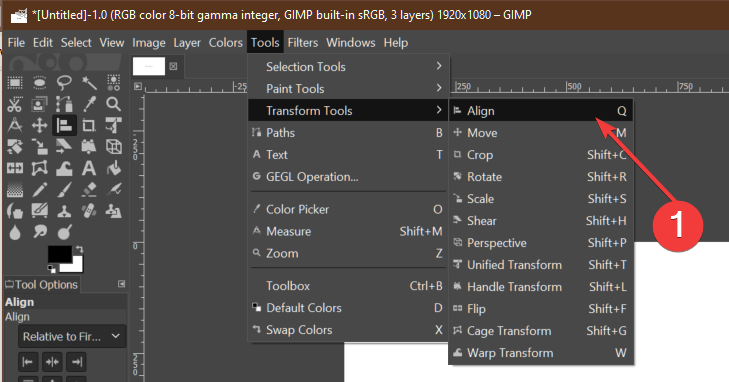This screenshot has height=382, width=729.
Task: Select the Perspective cube tool in toolbox
Action: 113,147
